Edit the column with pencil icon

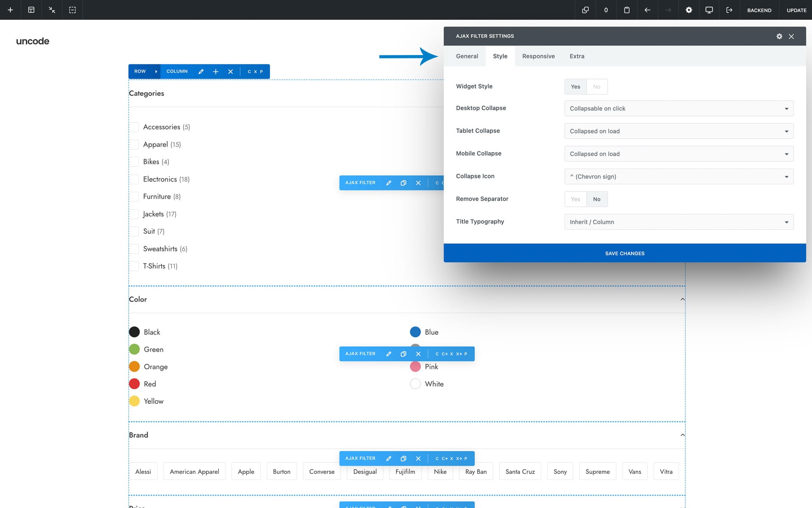click(x=201, y=72)
